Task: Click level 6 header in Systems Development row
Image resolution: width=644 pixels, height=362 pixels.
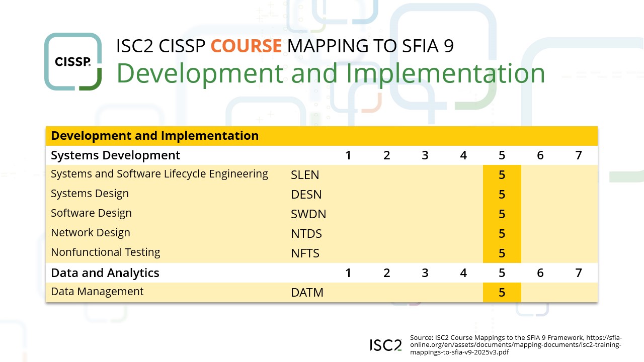Action: coord(540,155)
